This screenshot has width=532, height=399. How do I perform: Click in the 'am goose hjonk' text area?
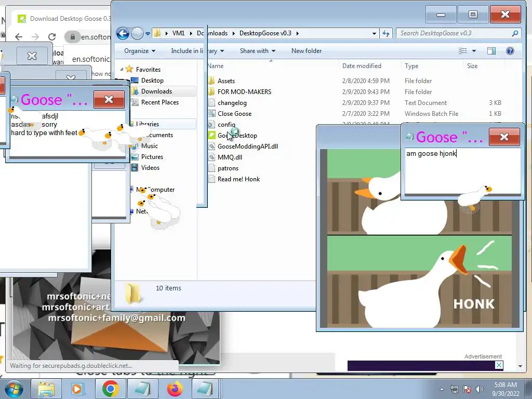462,171
